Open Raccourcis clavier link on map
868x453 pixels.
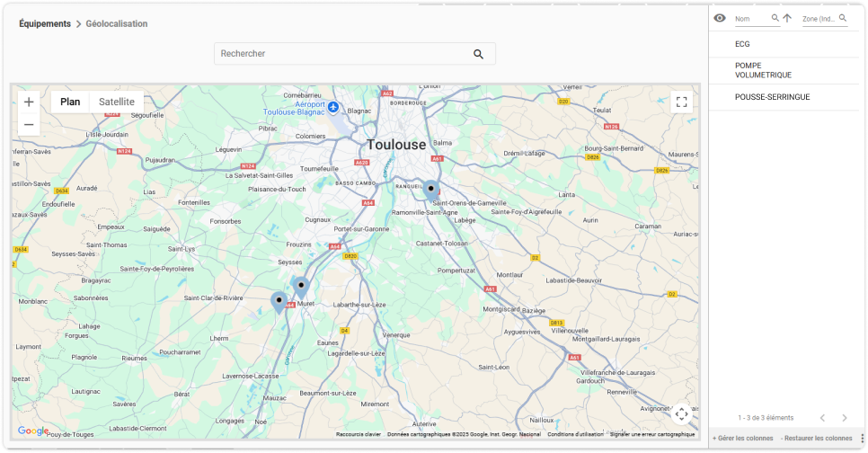coord(359,434)
